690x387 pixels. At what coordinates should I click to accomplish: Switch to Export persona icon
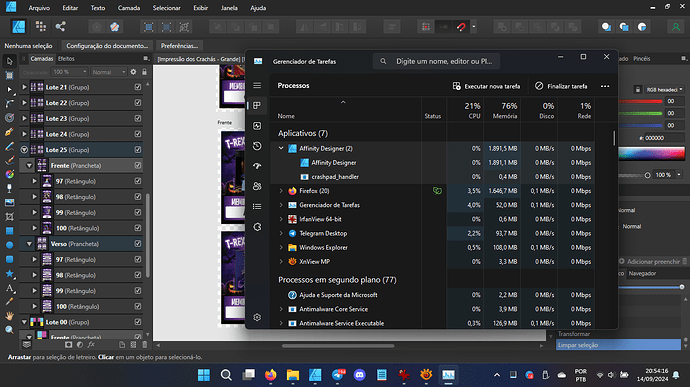(x=60, y=26)
